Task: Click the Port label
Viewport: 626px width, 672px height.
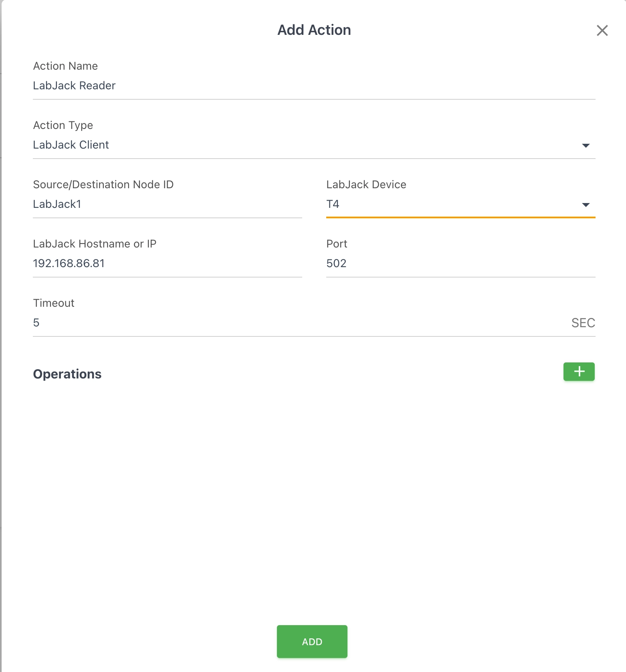Action: pyautogui.click(x=337, y=244)
